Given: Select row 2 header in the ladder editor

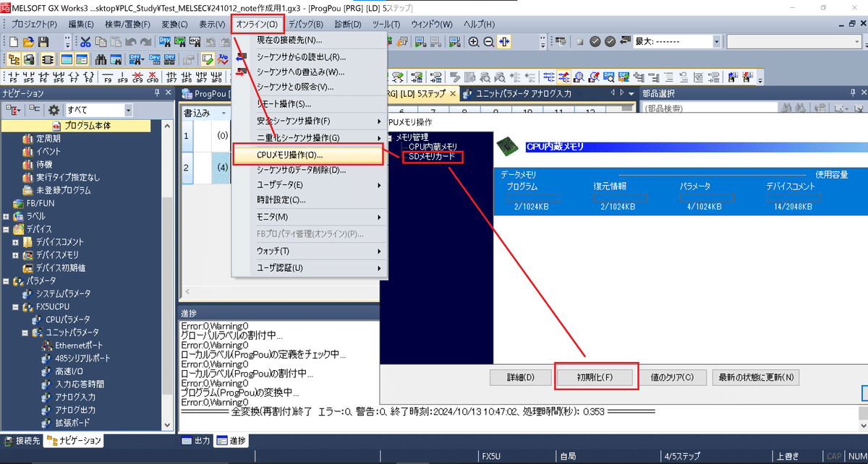Looking at the screenshot, I should 187,168.
